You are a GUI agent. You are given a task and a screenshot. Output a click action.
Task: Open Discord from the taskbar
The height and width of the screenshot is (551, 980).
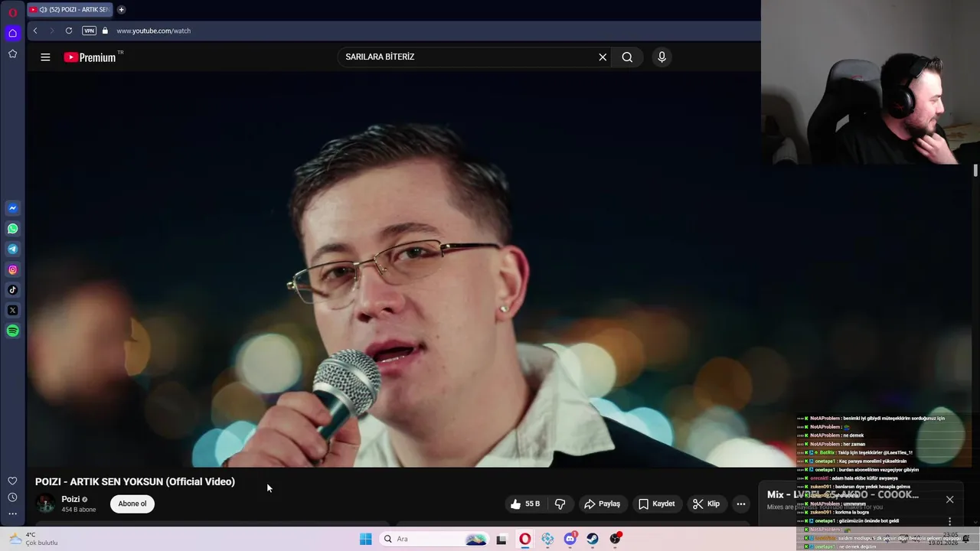570,539
